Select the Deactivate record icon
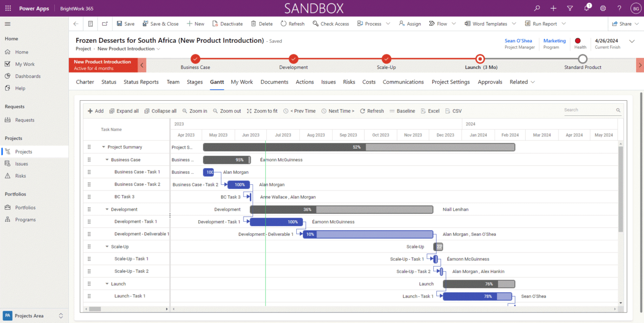This screenshot has width=644, height=323. [x=227, y=23]
